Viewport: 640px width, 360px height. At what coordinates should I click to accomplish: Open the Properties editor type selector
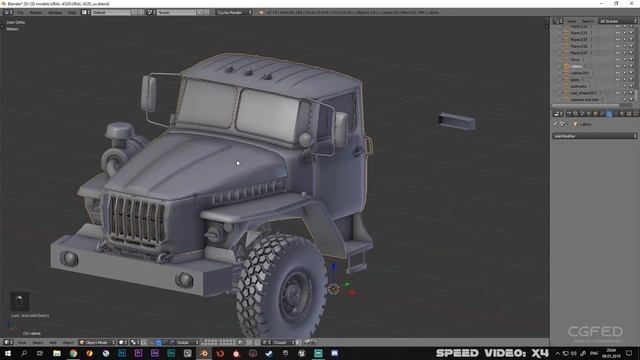tap(558, 114)
